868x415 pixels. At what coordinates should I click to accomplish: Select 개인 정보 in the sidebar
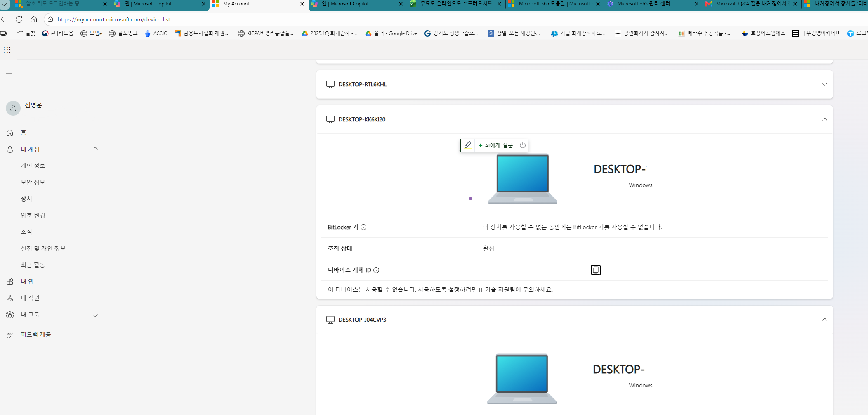[33, 166]
